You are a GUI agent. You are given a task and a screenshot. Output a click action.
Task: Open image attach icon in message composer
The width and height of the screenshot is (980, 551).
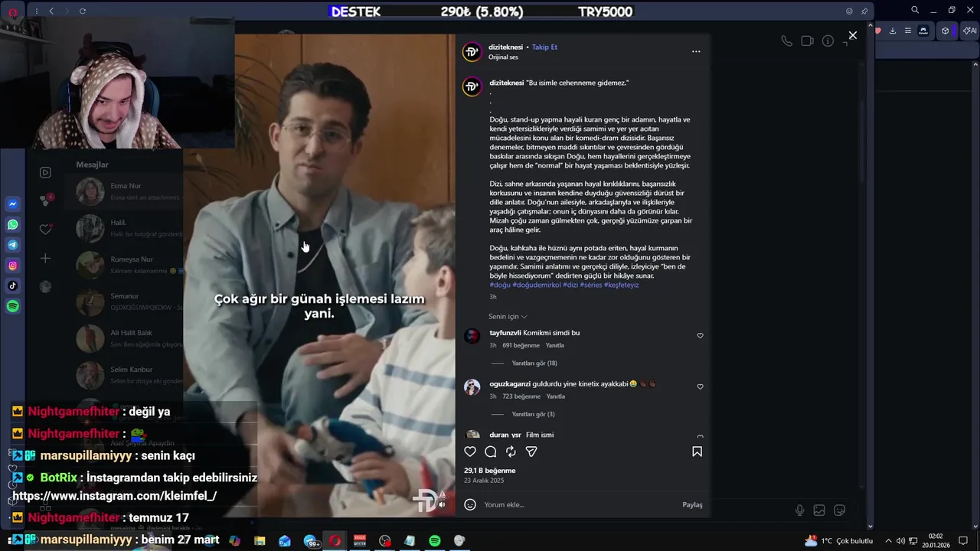tap(819, 510)
